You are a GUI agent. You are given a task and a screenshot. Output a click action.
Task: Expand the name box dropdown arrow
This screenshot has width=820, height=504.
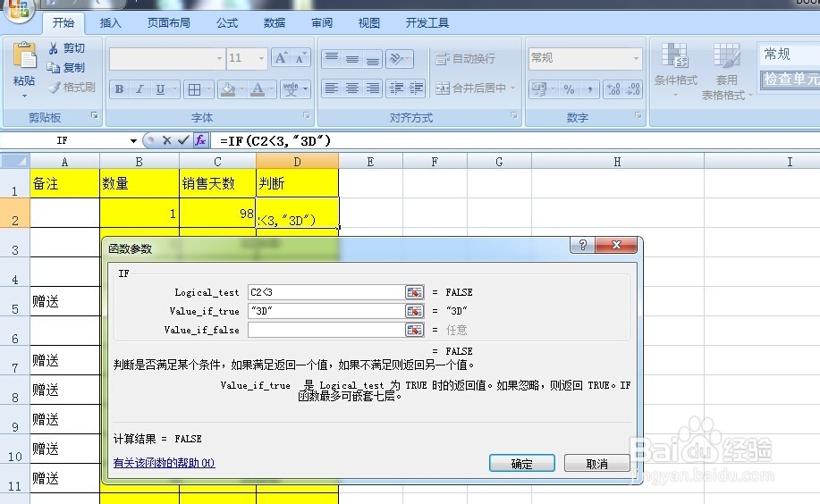pyautogui.click(x=133, y=140)
